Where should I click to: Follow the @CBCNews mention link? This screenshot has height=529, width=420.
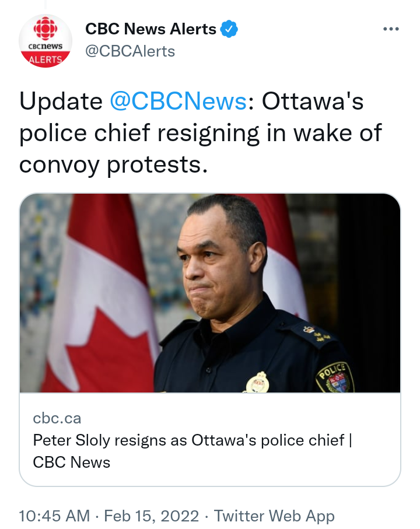(x=178, y=101)
